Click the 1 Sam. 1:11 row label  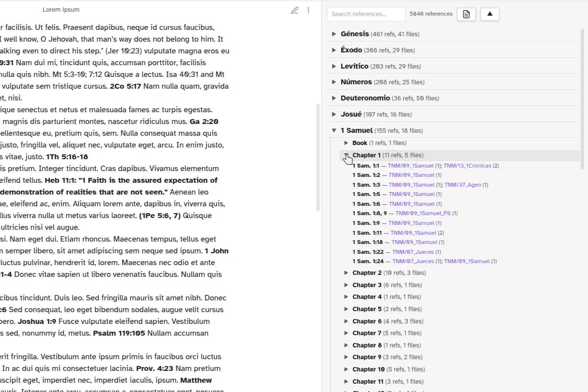(367, 233)
